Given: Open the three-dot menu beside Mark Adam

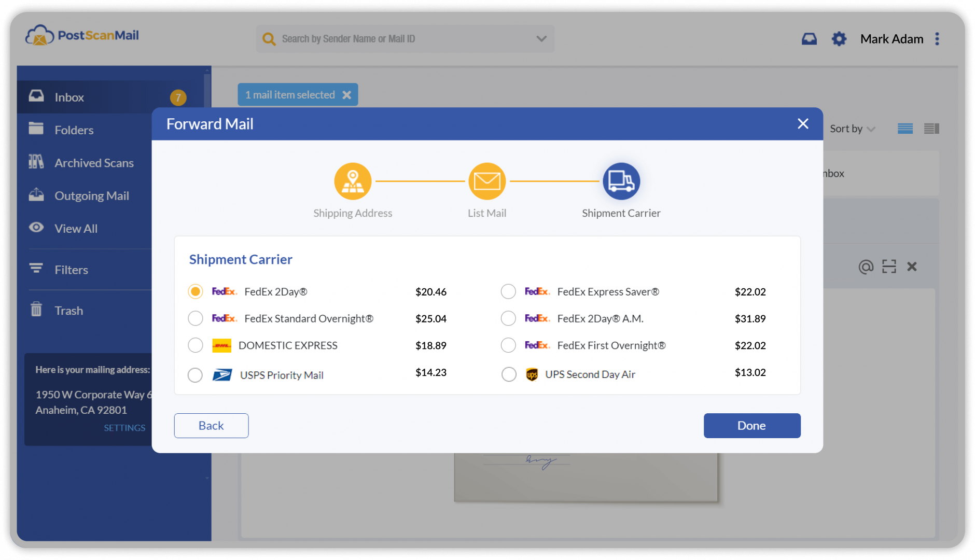Looking at the screenshot, I should (x=937, y=38).
